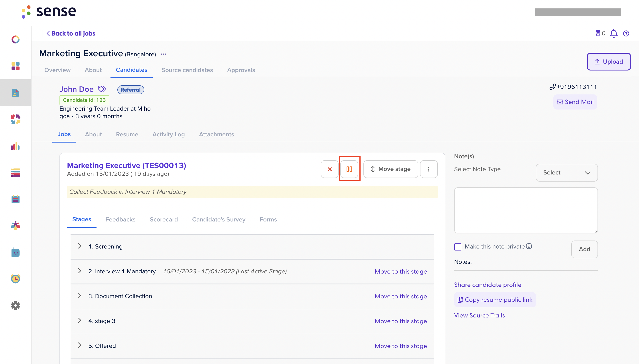
Task: Click the Send Mail button
Action: point(575,102)
